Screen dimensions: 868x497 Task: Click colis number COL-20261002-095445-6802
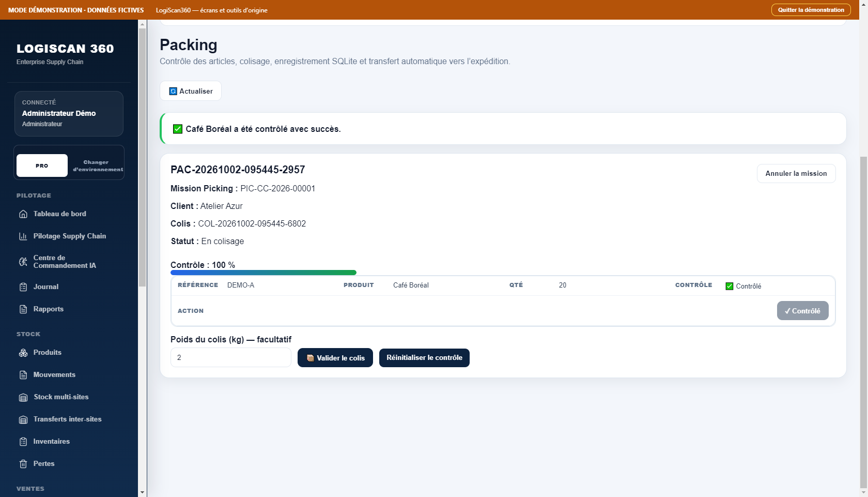pyautogui.click(x=252, y=223)
